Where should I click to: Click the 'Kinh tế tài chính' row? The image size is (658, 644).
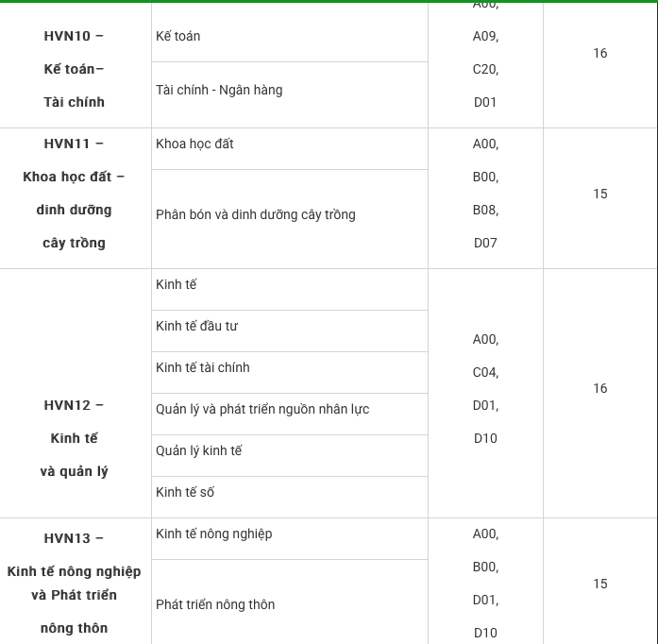pos(203,368)
